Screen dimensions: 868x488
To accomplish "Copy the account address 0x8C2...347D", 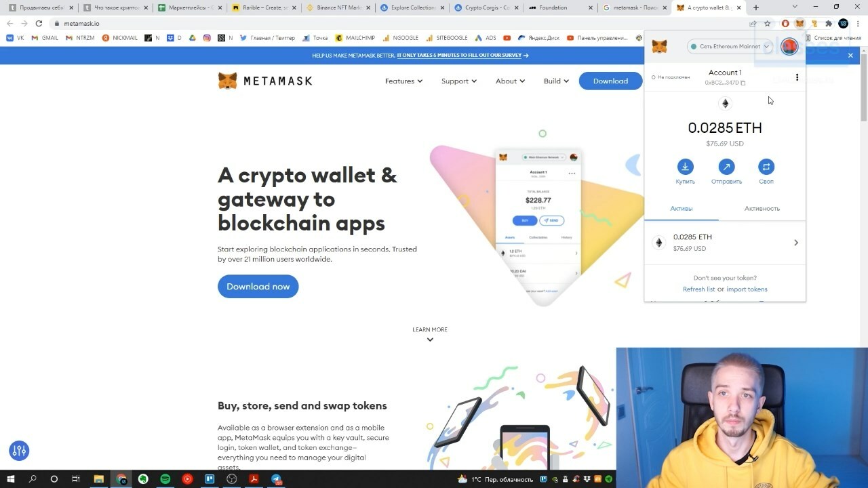I will [725, 83].
